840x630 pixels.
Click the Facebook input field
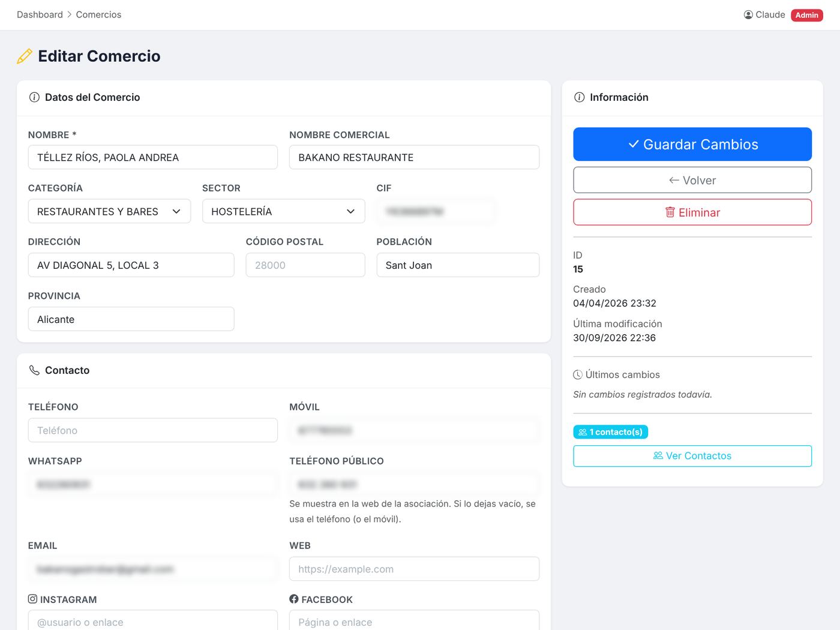click(414, 620)
